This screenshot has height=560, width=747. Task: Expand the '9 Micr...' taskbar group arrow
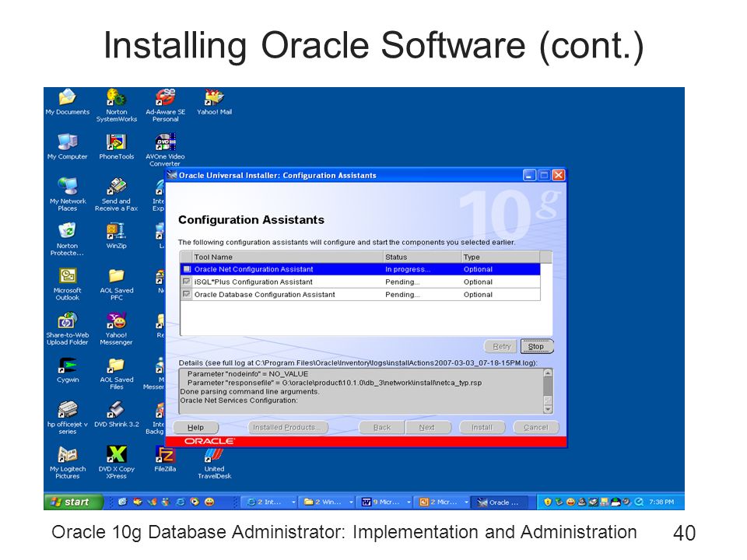point(409,502)
